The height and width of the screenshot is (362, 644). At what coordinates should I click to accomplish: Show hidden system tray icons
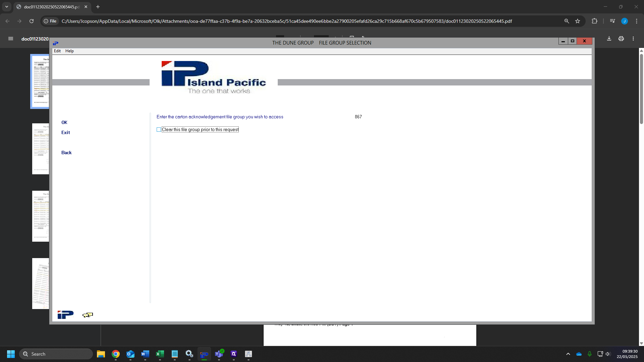[568, 354]
